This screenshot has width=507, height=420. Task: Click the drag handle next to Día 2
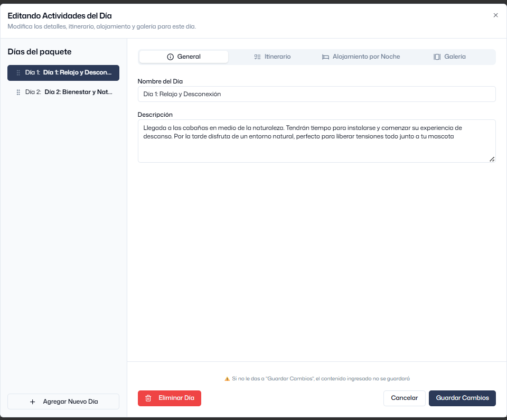tap(17, 91)
